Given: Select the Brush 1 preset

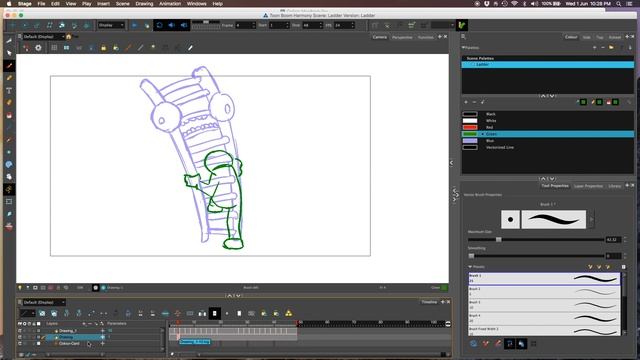Looking at the screenshot, I should pos(544,279).
